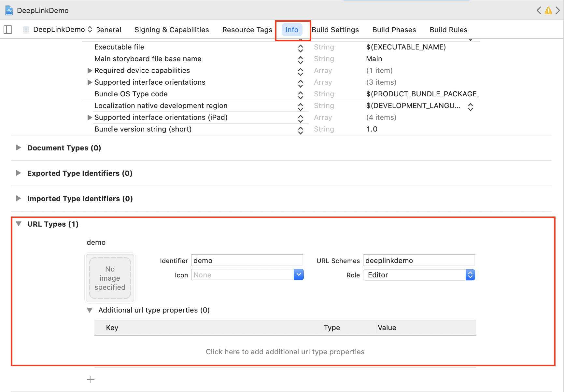This screenshot has height=392, width=564.
Task: Select Localization native development region key
Action: point(161,105)
